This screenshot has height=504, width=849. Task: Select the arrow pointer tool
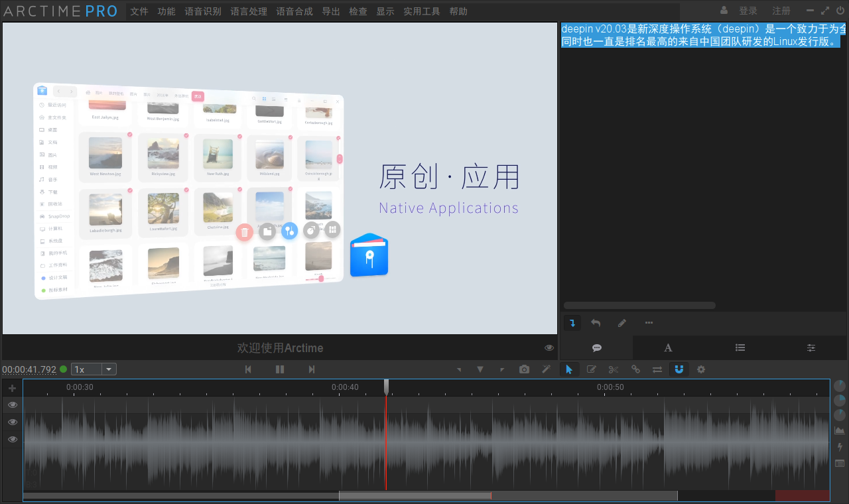click(569, 369)
